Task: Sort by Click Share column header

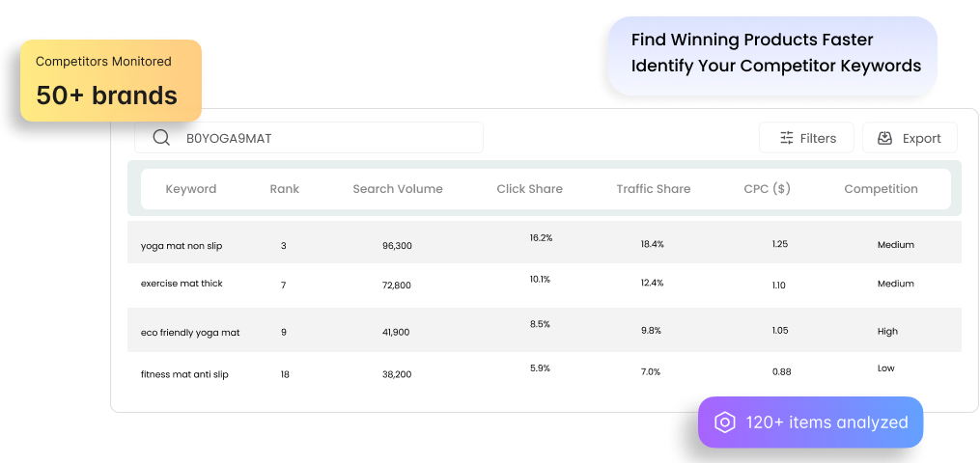Action: [529, 189]
